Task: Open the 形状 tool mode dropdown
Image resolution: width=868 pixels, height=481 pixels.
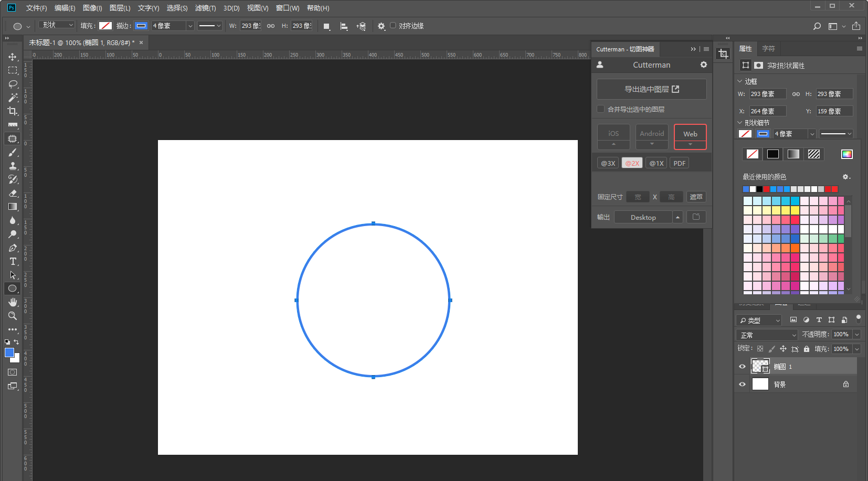Action: (57, 25)
